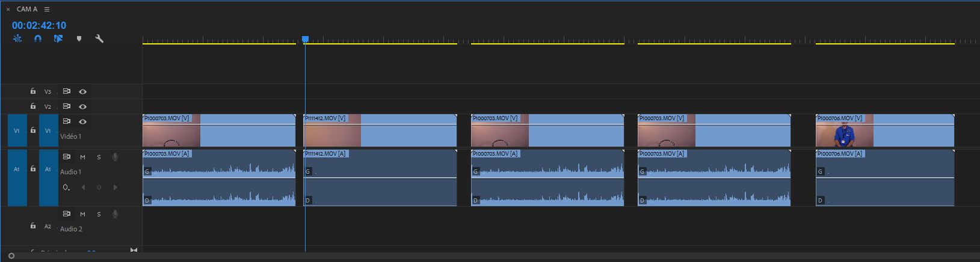The height and width of the screenshot is (262, 980).
Task: Mute the Audio 1 track
Action: click(x=83, y=157)
